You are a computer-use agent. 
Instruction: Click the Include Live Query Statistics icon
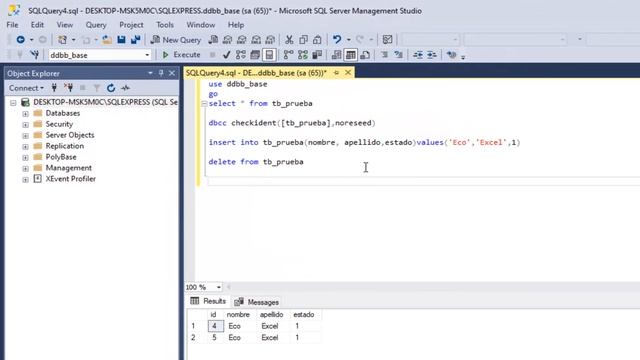[303, 55]
